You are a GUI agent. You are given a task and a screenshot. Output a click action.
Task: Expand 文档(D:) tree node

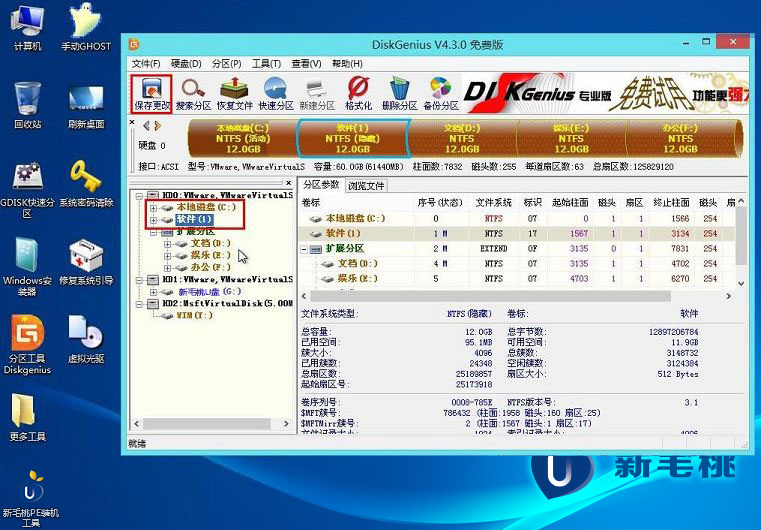[167, 244]
